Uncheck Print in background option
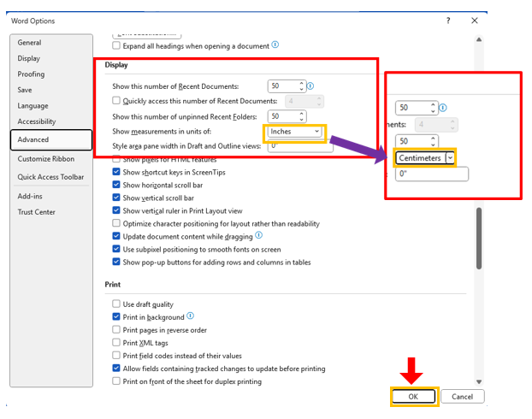 (x=117, y=317)
